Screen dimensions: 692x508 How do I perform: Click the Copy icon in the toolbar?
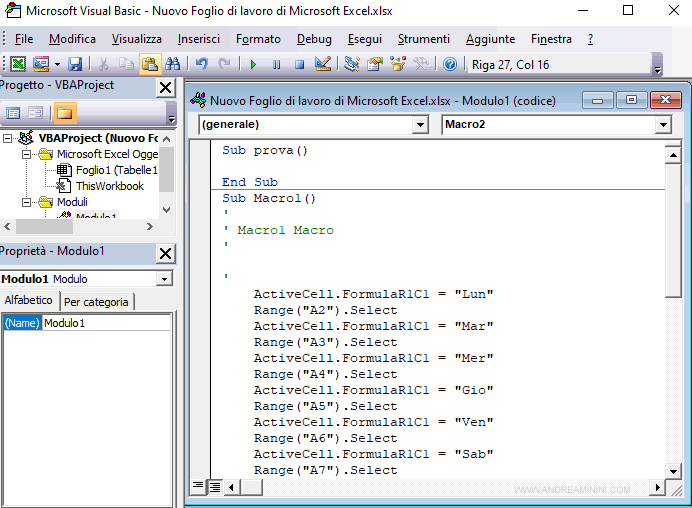click(127, 64)
